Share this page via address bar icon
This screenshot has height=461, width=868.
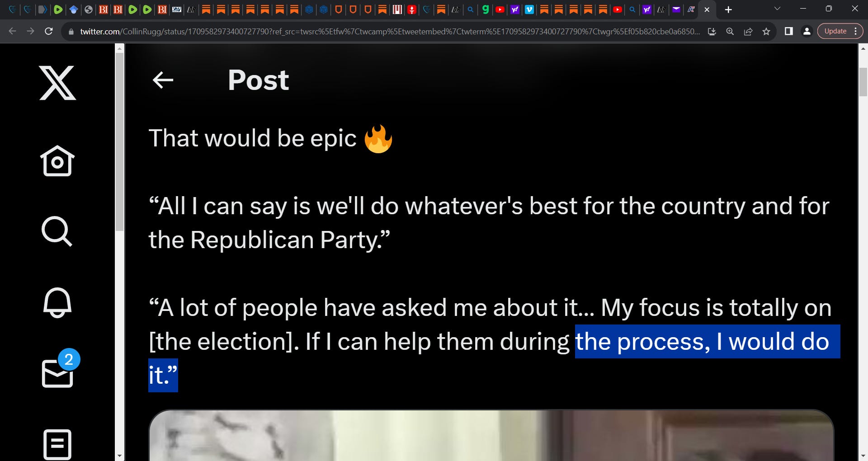tap(748, 31)
